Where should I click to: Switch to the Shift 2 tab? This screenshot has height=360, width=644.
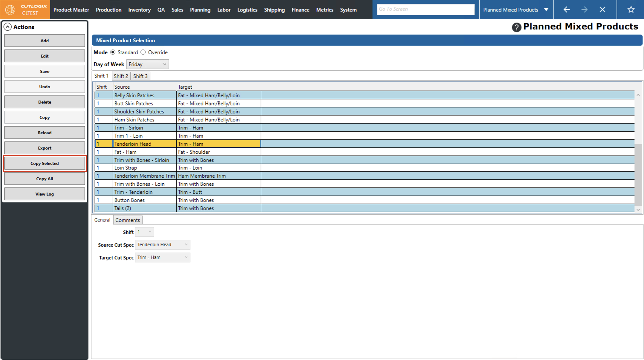point(121,76)
